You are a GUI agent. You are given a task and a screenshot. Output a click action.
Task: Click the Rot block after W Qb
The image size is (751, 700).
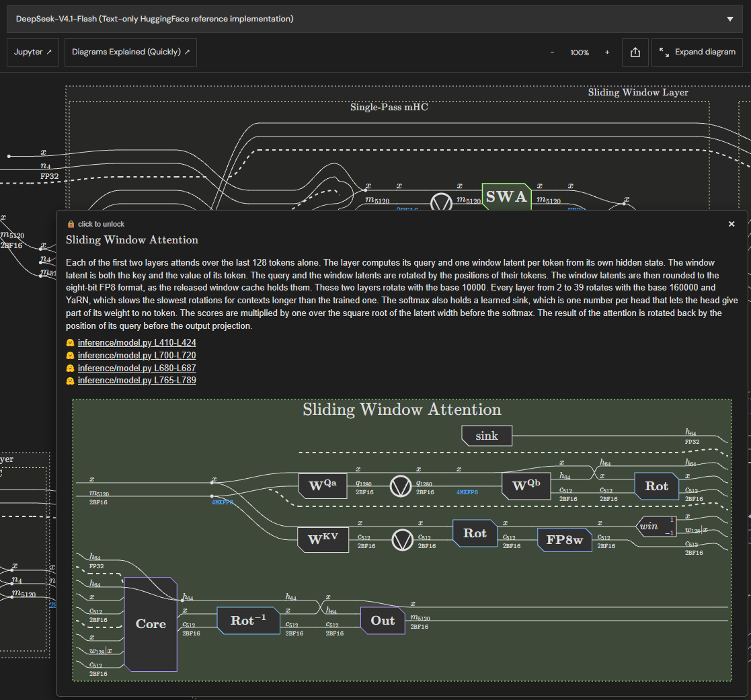(x=657, y=486)
